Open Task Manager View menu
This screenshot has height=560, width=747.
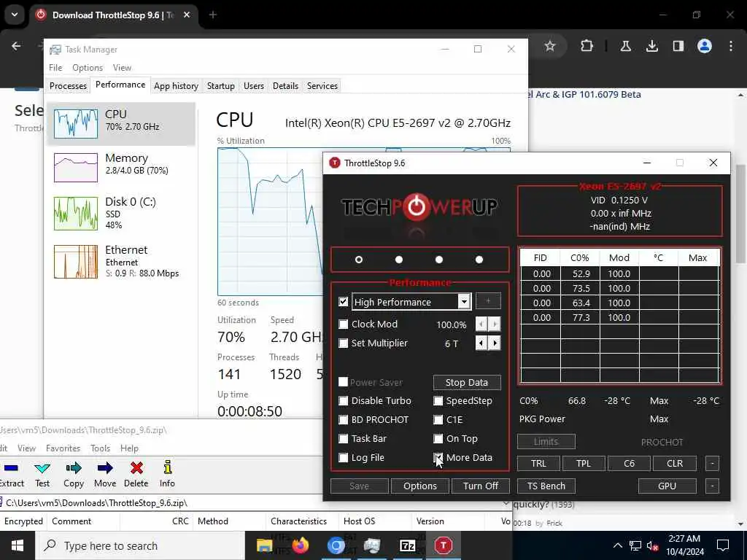[x=122, y=68]
